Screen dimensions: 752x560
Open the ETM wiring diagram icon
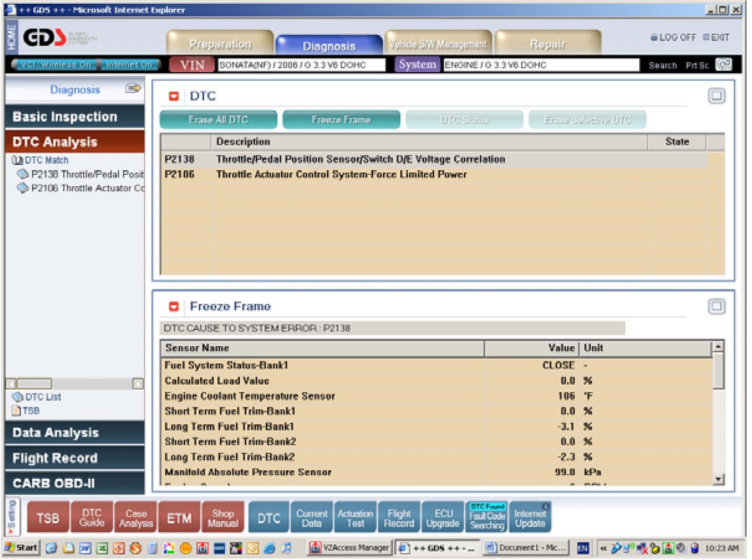[x=179, y=518]
